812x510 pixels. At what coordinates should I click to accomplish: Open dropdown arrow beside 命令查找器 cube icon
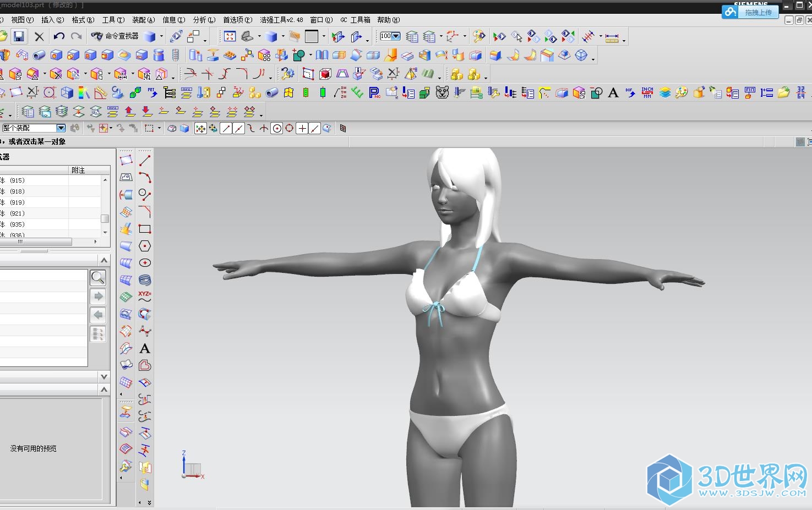point(161,37)
